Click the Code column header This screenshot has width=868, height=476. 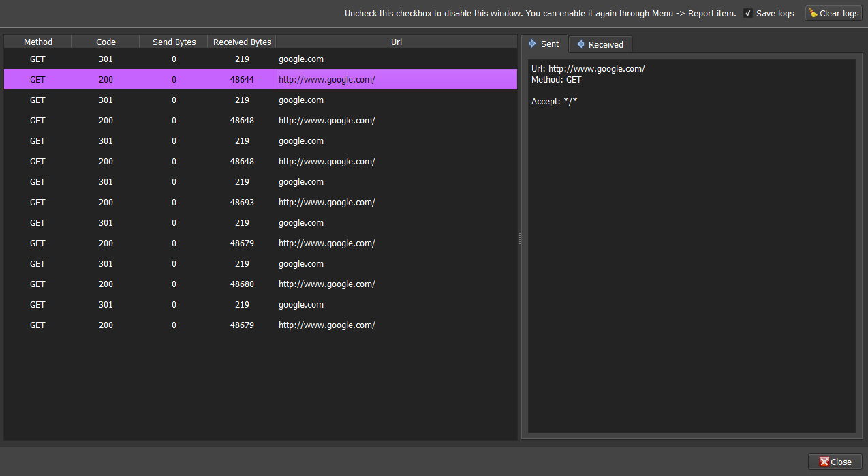click(106, 42)
